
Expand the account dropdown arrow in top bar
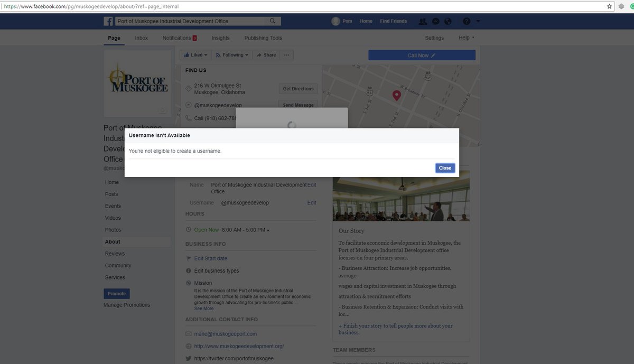478,21
